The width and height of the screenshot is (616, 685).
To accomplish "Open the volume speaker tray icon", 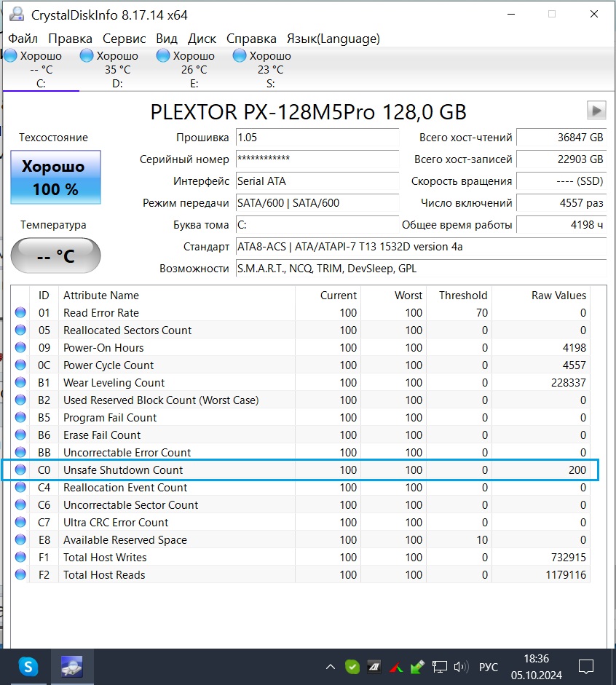I will point(461,667).
